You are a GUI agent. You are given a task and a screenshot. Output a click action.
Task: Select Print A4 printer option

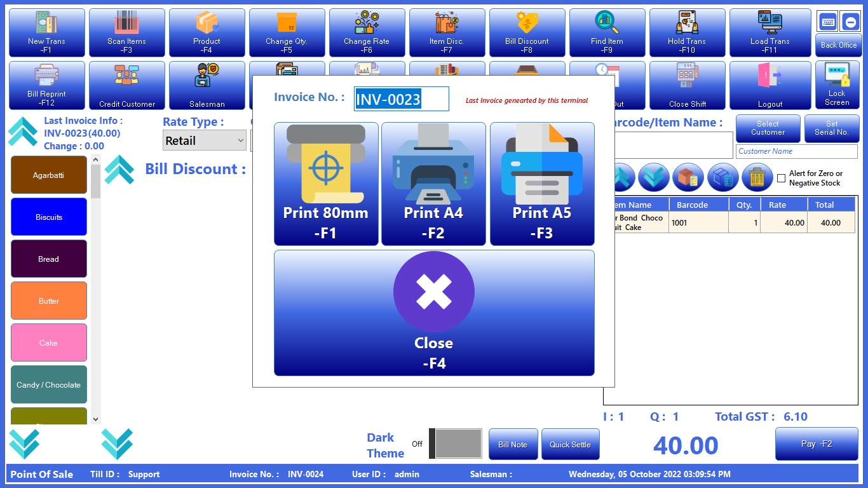(x=433, y=184)
